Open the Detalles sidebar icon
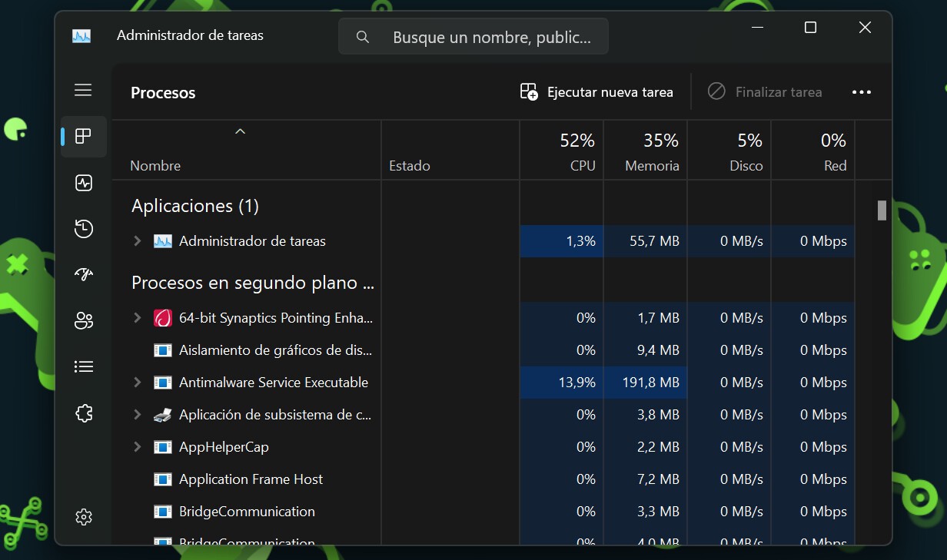Viewport: 947px width, 560px height. tap(83, 366)
